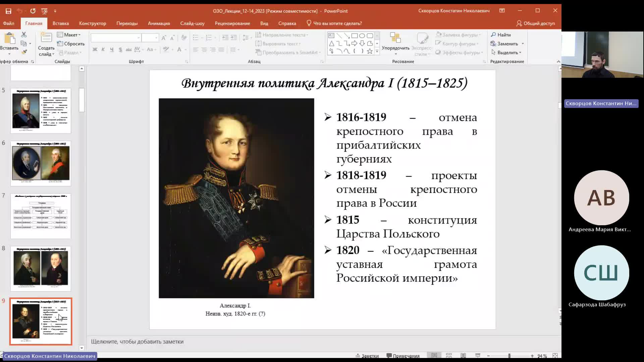Image resolution: width=644 pixels, height=362 pixels.
Task: Justify text in paragraph group
Action: tap(221, 50)
